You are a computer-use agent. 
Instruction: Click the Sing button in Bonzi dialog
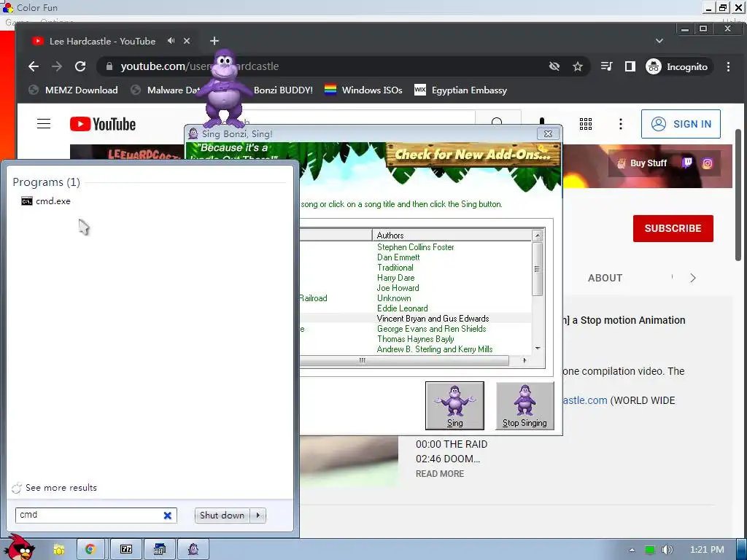click(454, 405)
